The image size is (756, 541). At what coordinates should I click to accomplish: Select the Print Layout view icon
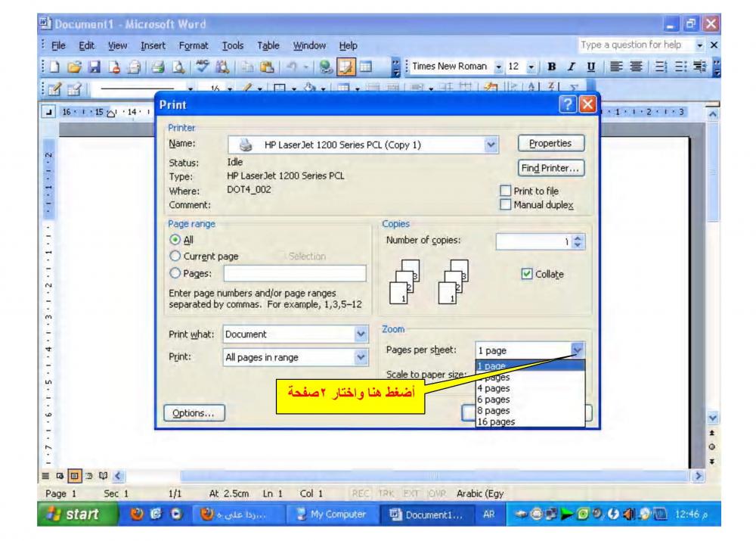coord(74,476)
